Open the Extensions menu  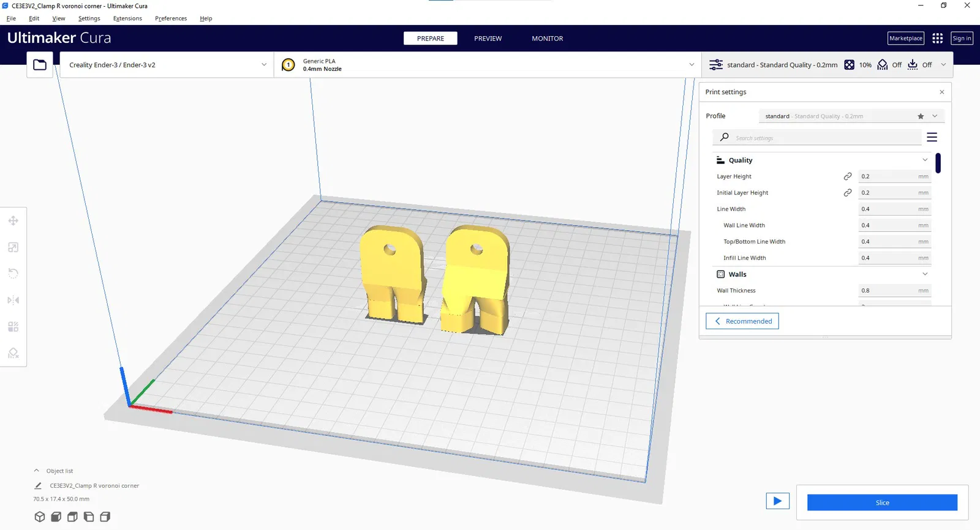(x=127, y=18)
